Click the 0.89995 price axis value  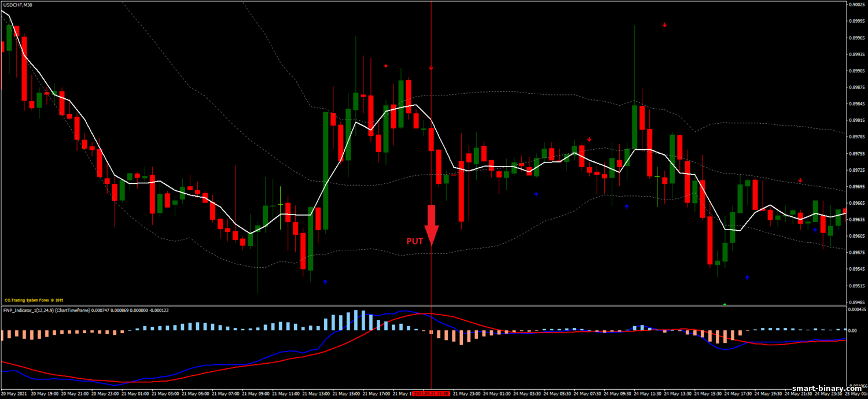point(856,21)
